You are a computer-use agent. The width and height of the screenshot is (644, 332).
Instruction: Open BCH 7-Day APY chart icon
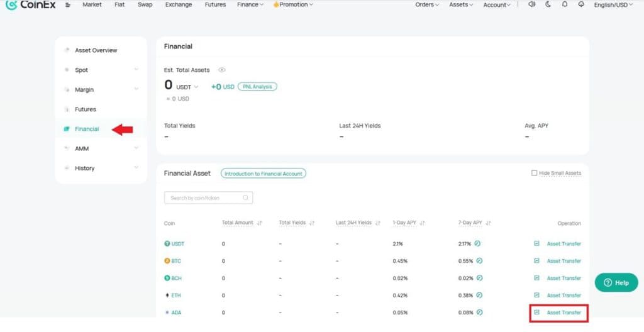pyautogui.click(x=479, y=278)
